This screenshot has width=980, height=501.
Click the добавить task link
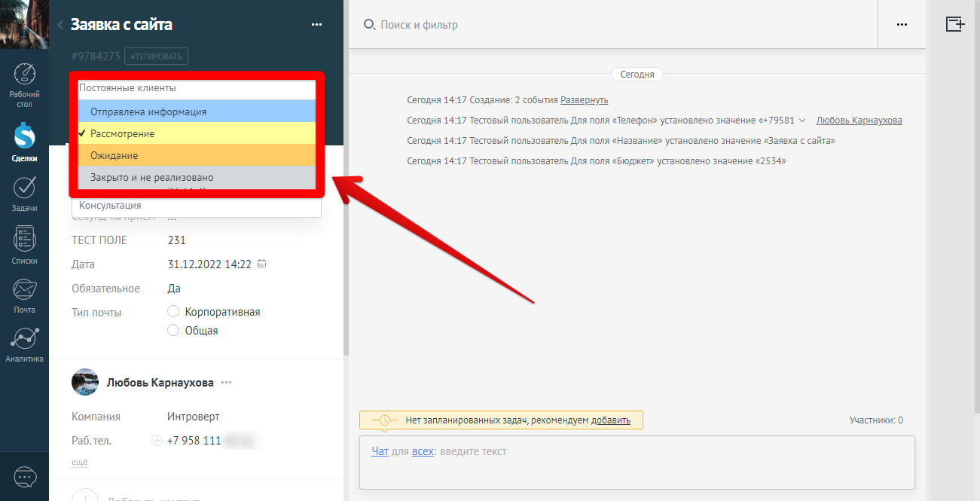[x=611, y=420]
